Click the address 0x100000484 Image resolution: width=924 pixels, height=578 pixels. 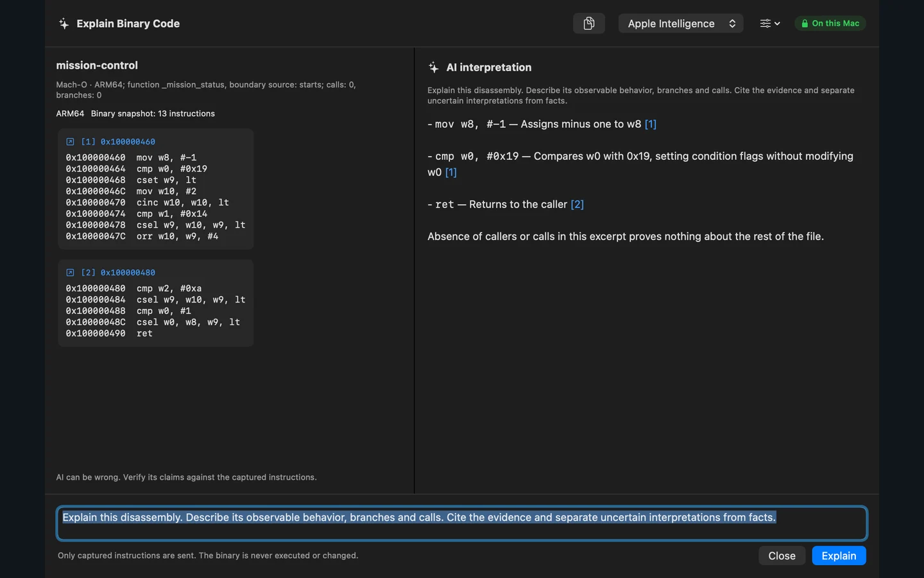[x=96, y=300]
